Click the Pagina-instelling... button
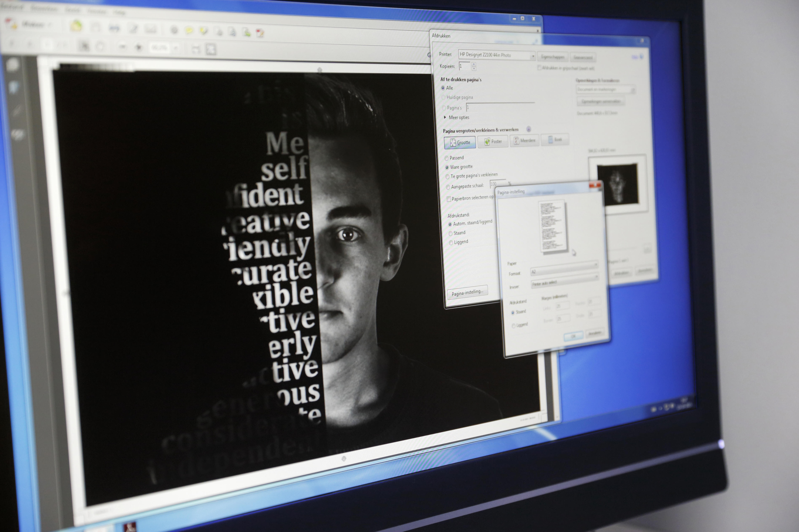799x532 pixels. tap(467, 293)
